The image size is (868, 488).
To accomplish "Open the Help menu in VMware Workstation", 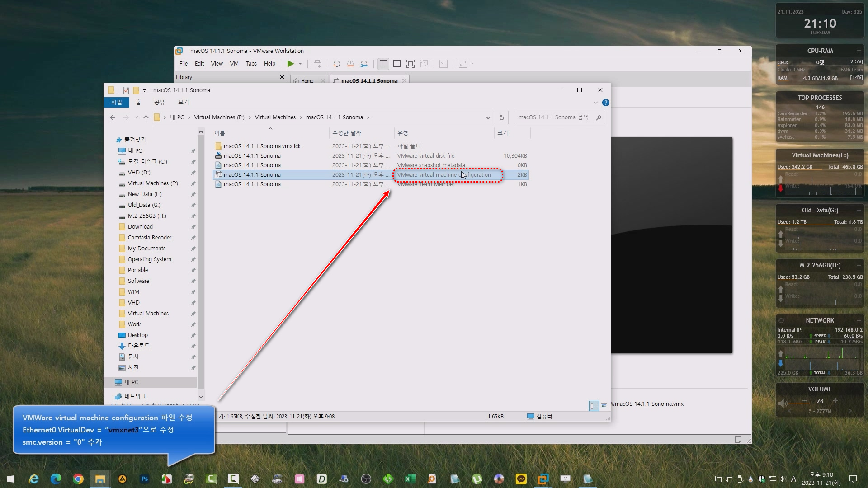I will tap(269, 64).
